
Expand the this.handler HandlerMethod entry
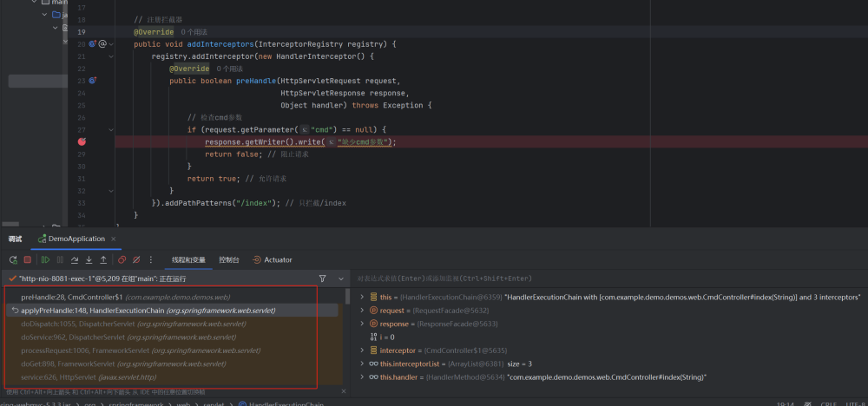click(362, 377)
